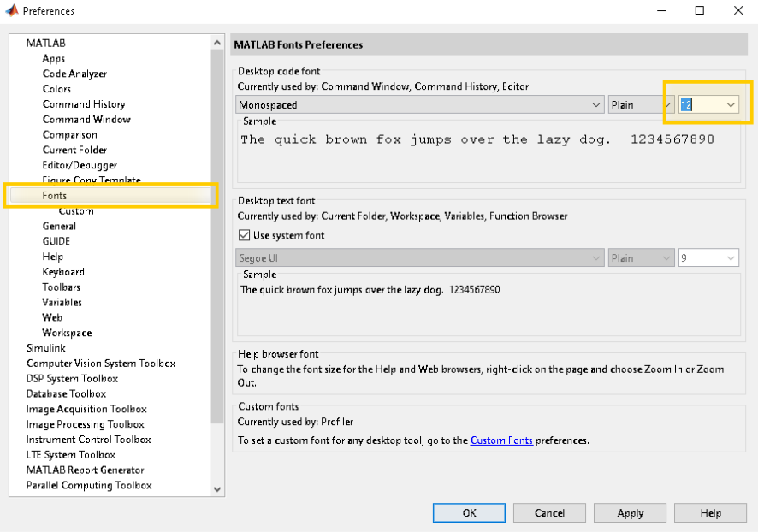Image resolution: width=758 pixels, height=532 pixels.
Task: Click the Apply button
Action: coord(630,512)
